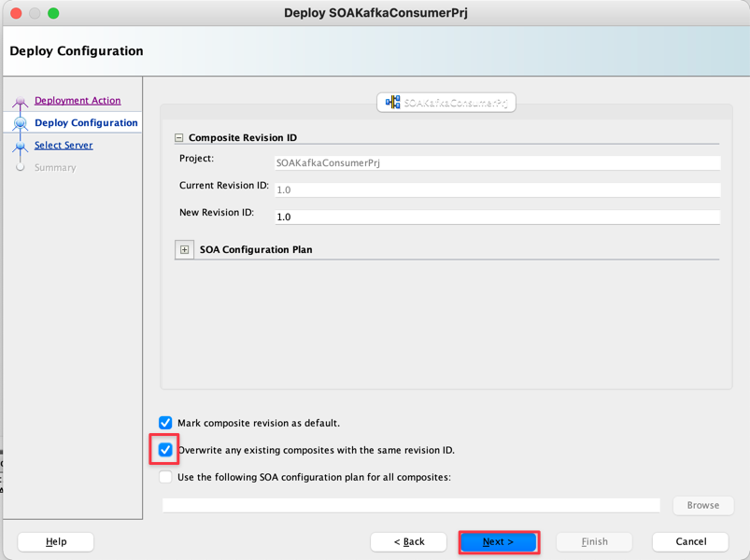Navigate to the Select Server step
This screenshot has height=560, width=750.
pos(62,145)
